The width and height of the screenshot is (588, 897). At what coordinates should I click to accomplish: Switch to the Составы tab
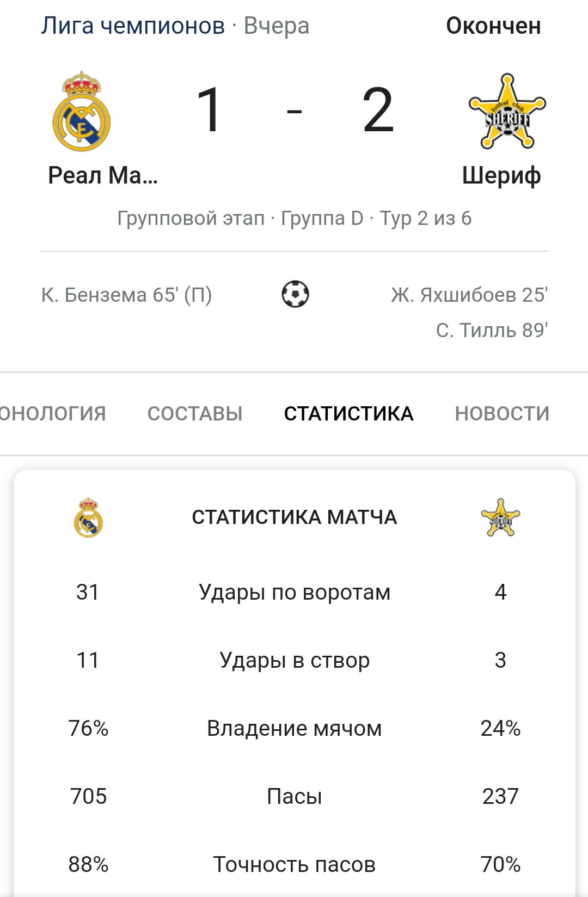click(195, 414)
